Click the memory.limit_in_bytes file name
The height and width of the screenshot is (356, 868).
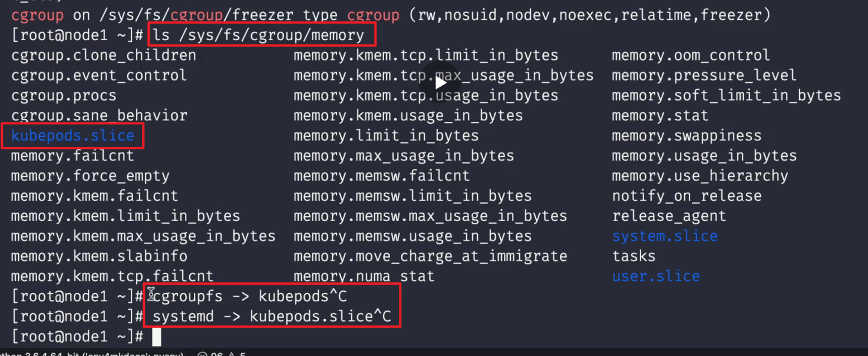386,136
